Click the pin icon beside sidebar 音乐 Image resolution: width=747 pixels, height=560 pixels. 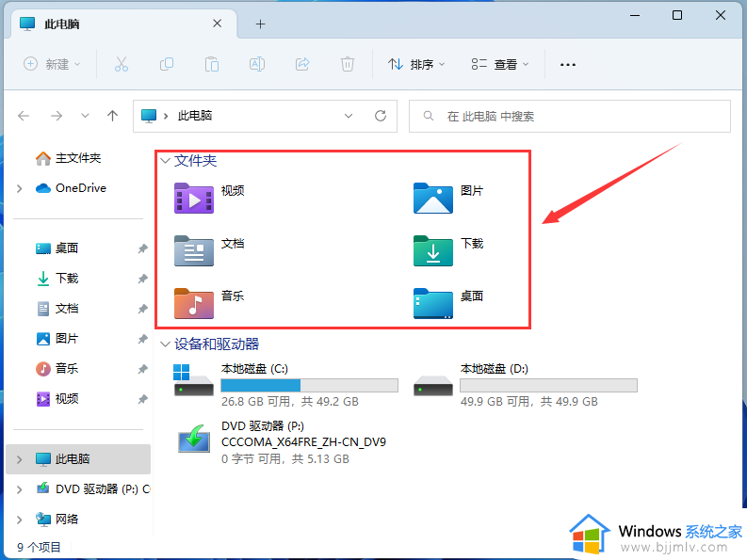pyautogui.click(x=142, y=369)
